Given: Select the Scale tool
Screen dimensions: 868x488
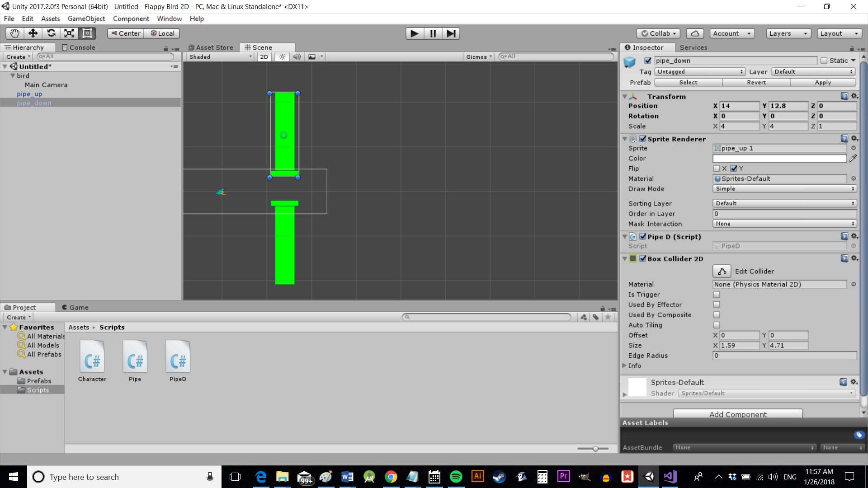Looking at the screenshot, I should [x=69, y=33].
